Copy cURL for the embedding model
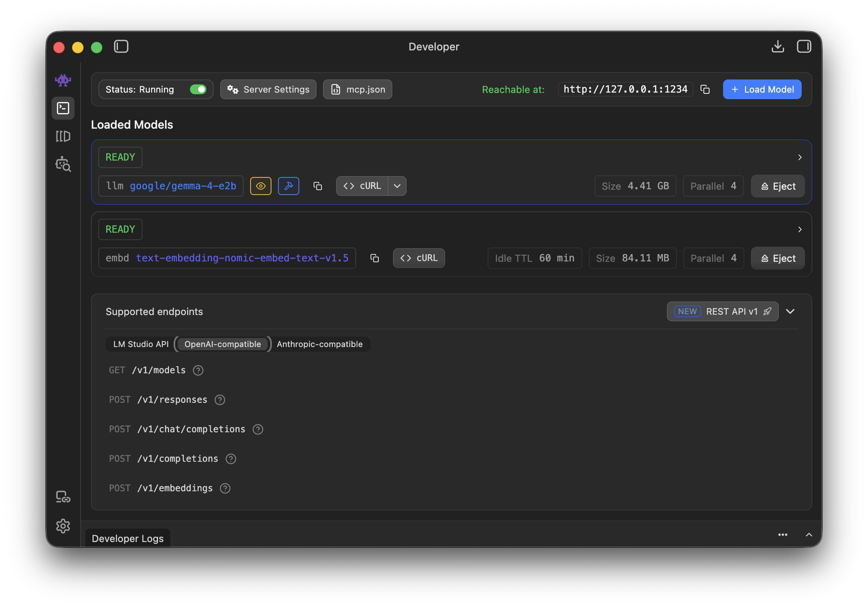This screenshot has width=868, height=608. pyautogui.click(x=419, y=258)
